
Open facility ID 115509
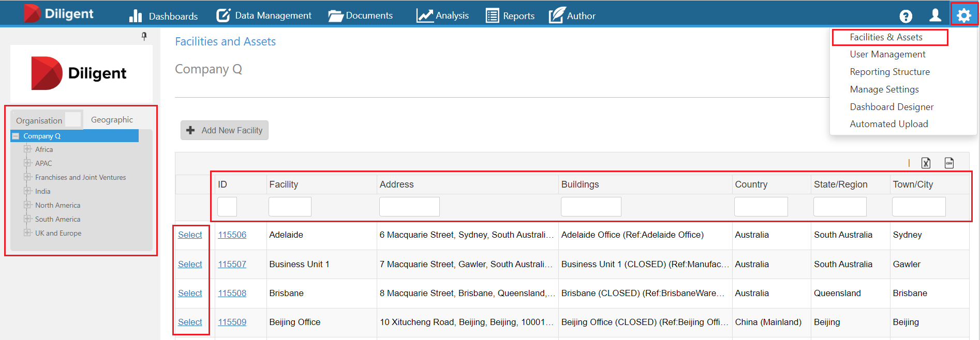(232, 322)
